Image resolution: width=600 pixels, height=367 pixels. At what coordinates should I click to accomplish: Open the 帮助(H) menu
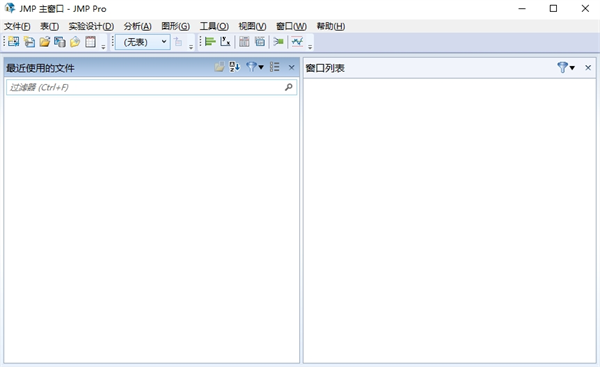(x=331, y=26)
